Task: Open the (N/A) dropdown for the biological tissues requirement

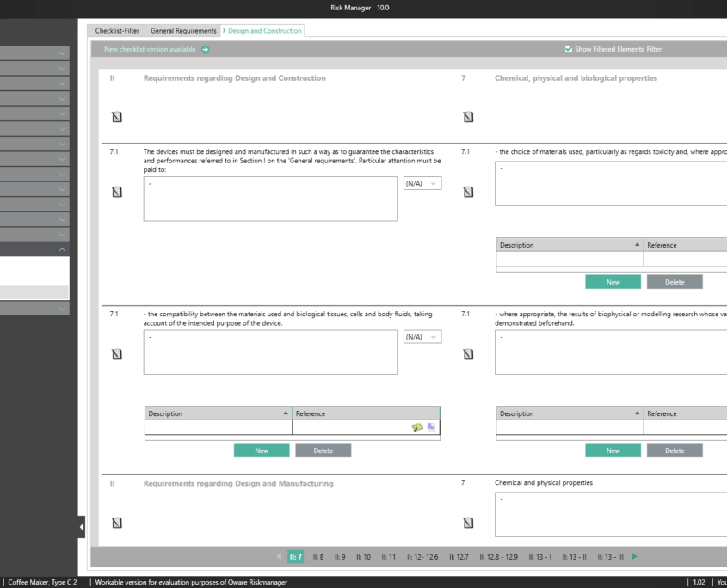Action: (422, 337)
